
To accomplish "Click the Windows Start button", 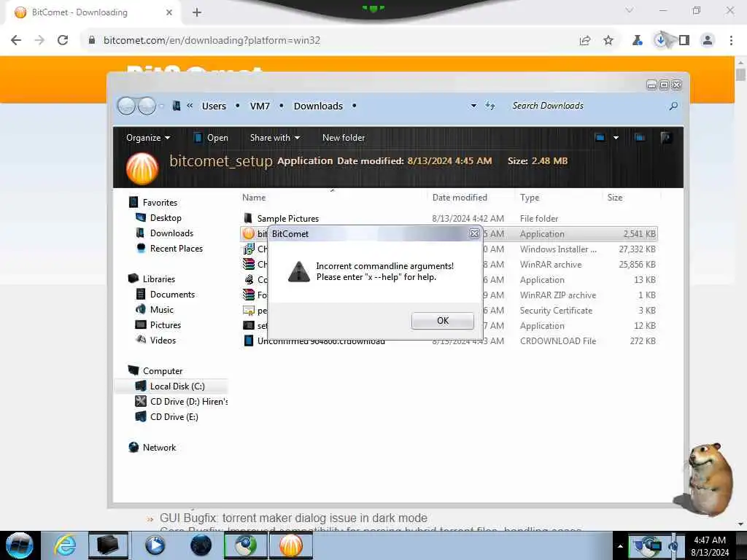I will (19, 545).
